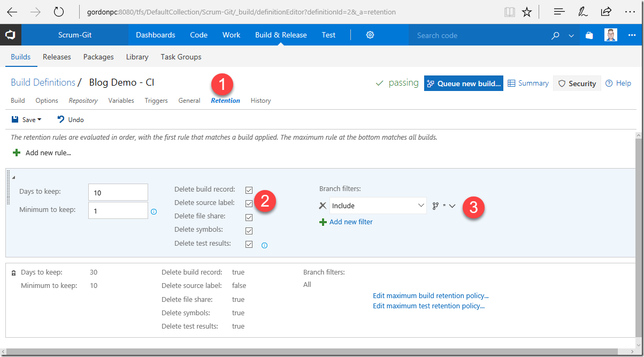
Task: Open reading view book icon
Action: point(509,12)
